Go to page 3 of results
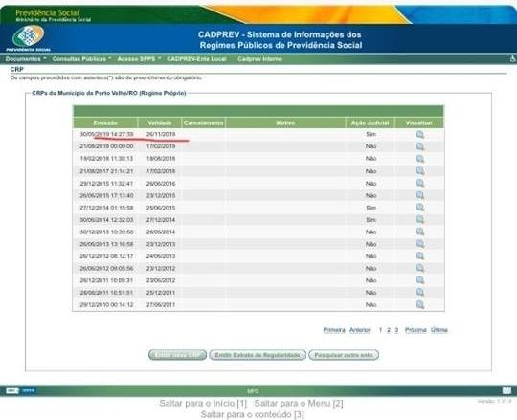Screen dimensions: 517x420 [x=396, y=330]
